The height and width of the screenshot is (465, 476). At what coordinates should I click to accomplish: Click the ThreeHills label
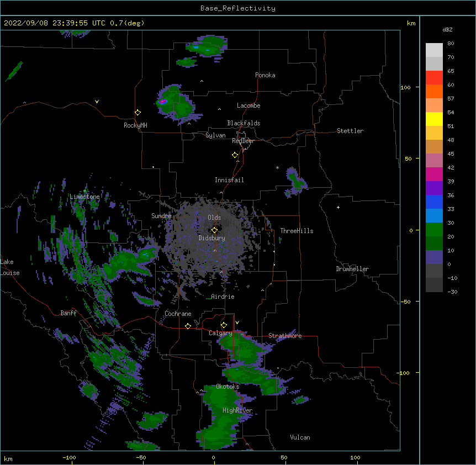pyautogui.click(x=297, y=231)
